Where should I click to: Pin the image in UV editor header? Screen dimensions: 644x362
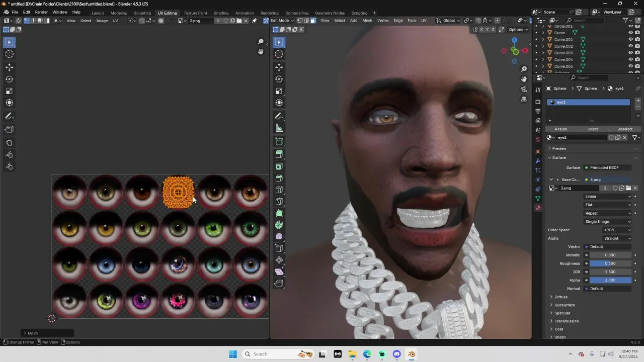click(254, 21)
